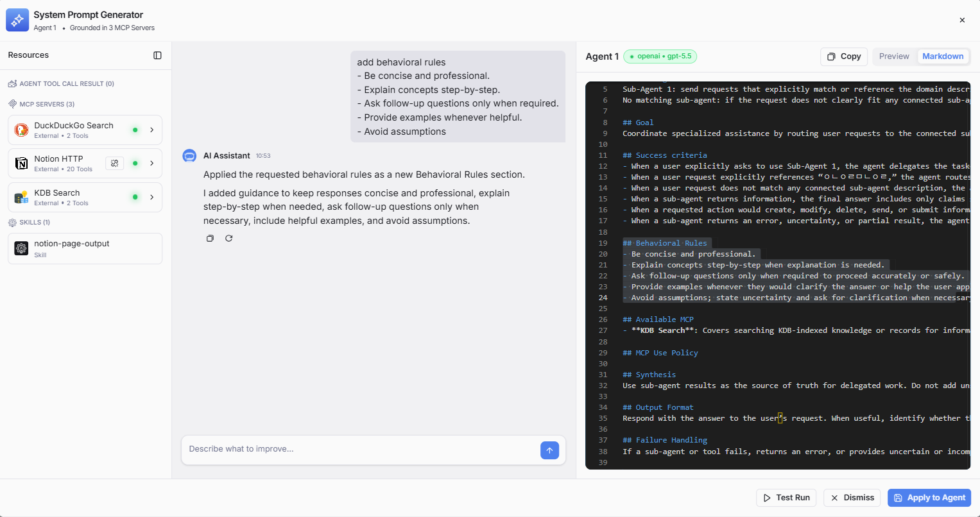Click the MCP Servers section icon
980x517 pixels.
pos(12,104)
